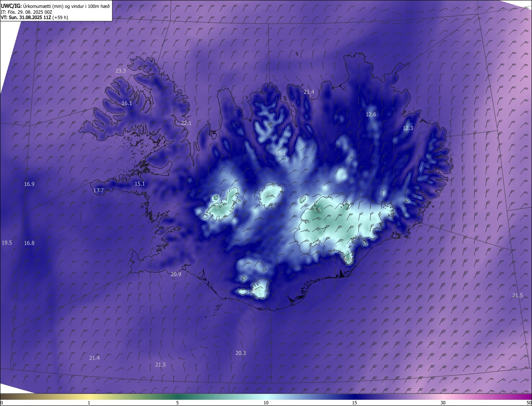Click the valid time 'VT: Sun. 31.08.2025 11Z (+59 h)'
This screenshot has height=406, width=532.
point(34,17)
